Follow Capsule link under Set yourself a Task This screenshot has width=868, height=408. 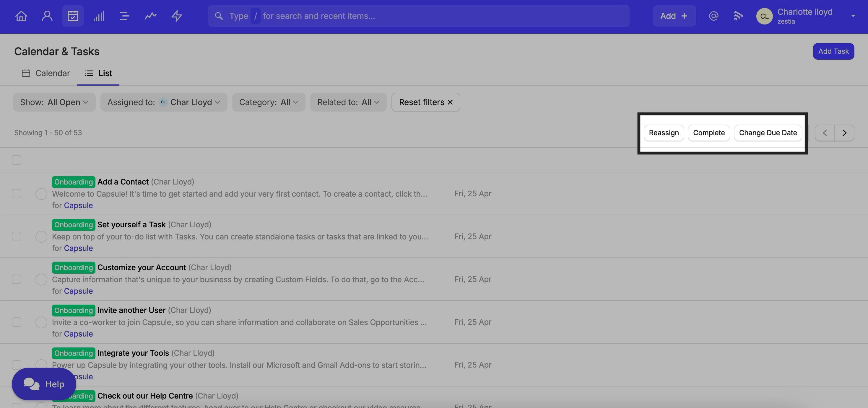pos(78,249)
